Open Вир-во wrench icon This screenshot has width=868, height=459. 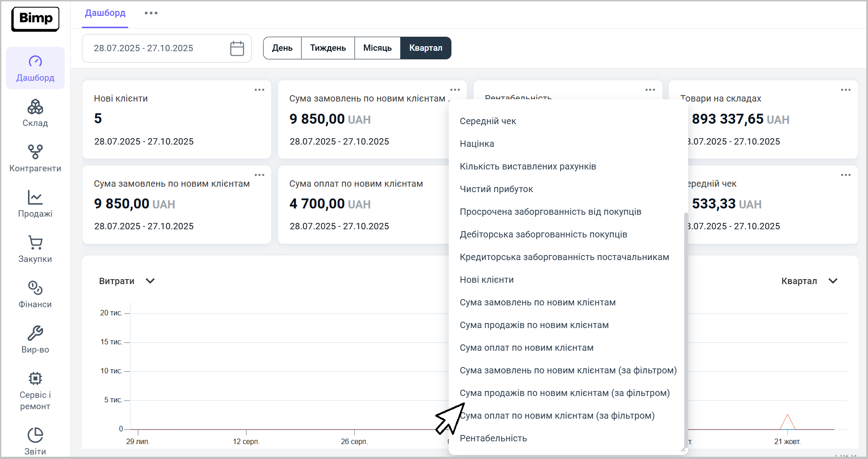[x=35, y=333]
